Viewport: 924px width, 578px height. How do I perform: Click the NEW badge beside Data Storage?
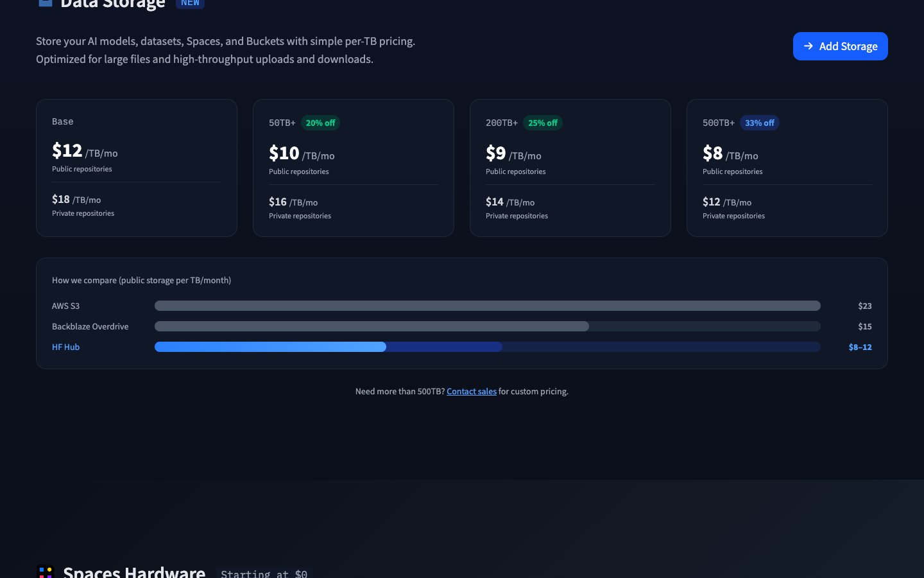click(x=190, y=3)
